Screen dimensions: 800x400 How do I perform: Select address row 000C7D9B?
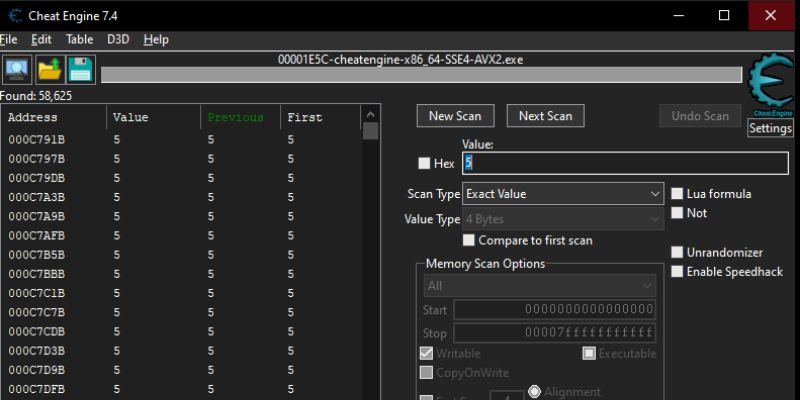(182, 370)
